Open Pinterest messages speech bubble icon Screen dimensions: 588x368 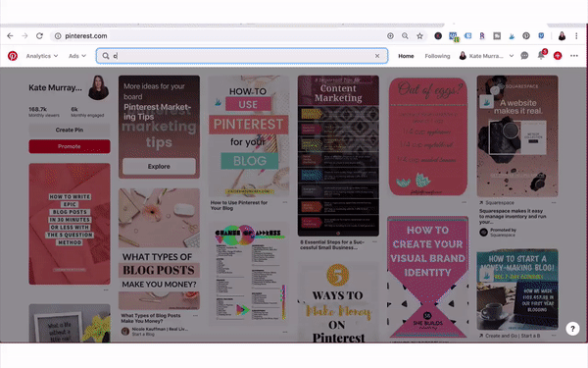(524, 56)
